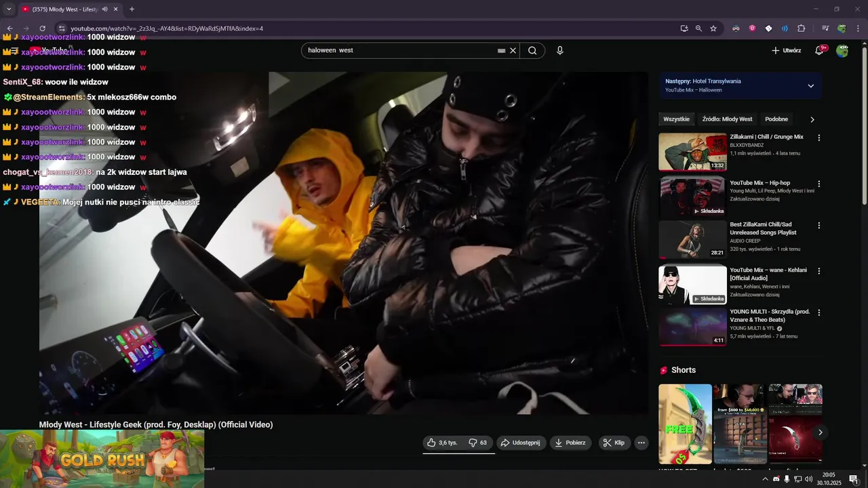The height and width of the screenshot is (488, 868).
Task: Open YouTube account avatar menu
Action: pos(842,50)
